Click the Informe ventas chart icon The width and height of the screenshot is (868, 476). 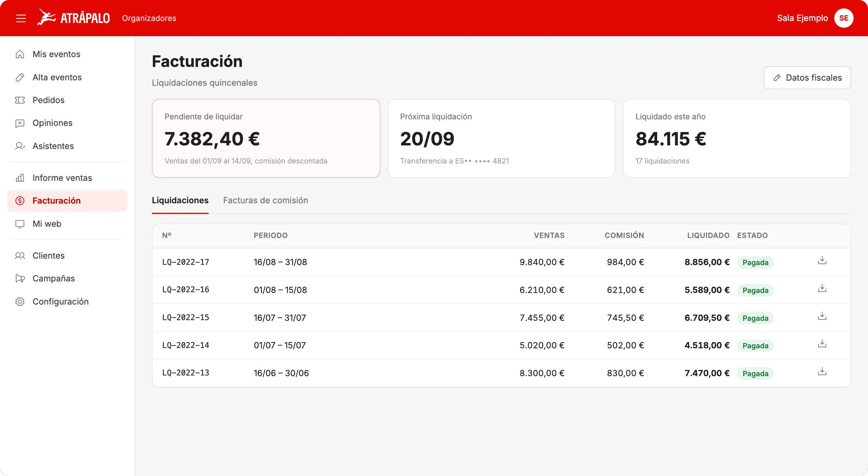pyautogui.click(x=20, y=178)
